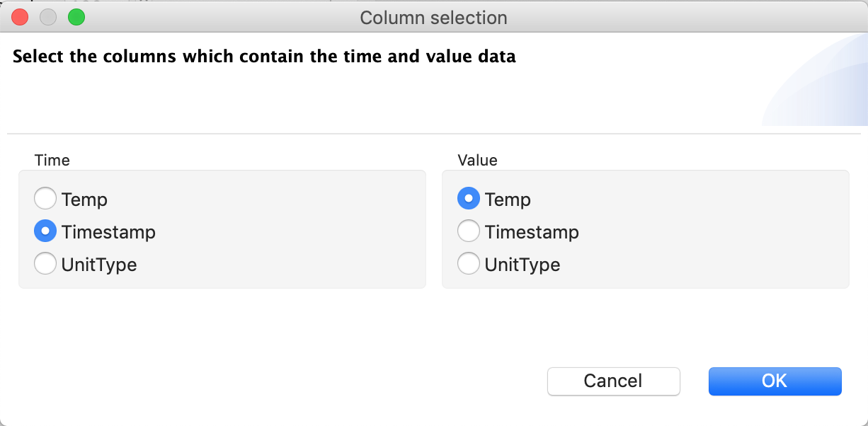Pick Temp radio button in Value group
This screenshot has width=868, height=426.
[469, 200]
